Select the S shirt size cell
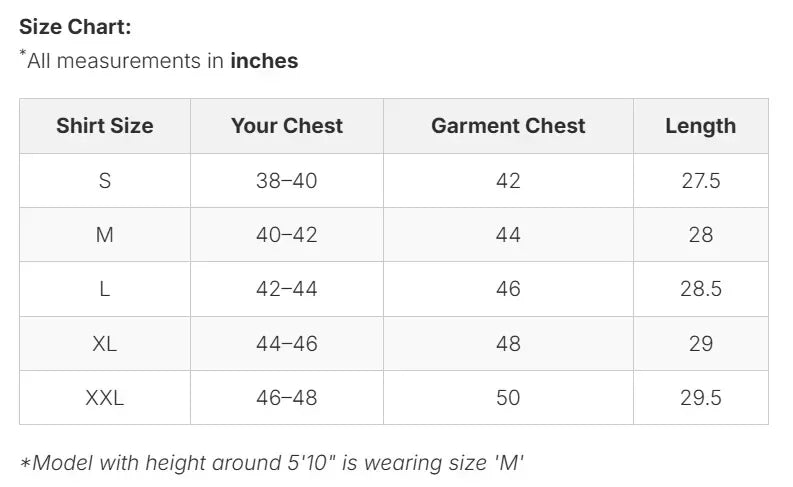 tap(105, 181)
